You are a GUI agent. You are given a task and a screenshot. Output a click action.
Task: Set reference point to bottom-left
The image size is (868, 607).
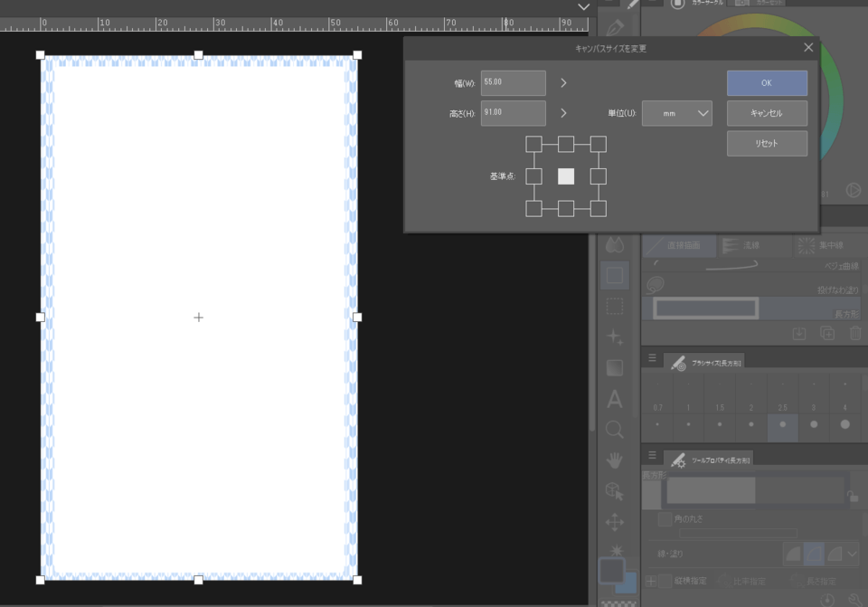(x=533, y=209)
